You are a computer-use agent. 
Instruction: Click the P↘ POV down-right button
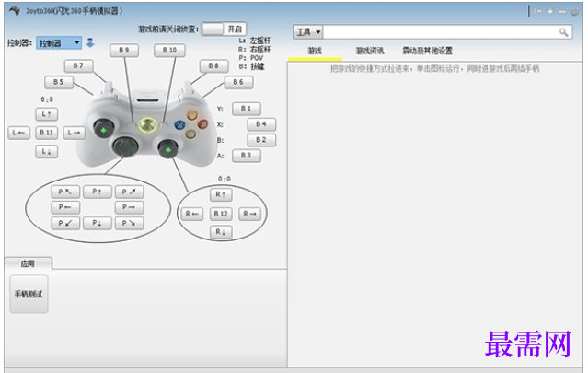(129, 223)
